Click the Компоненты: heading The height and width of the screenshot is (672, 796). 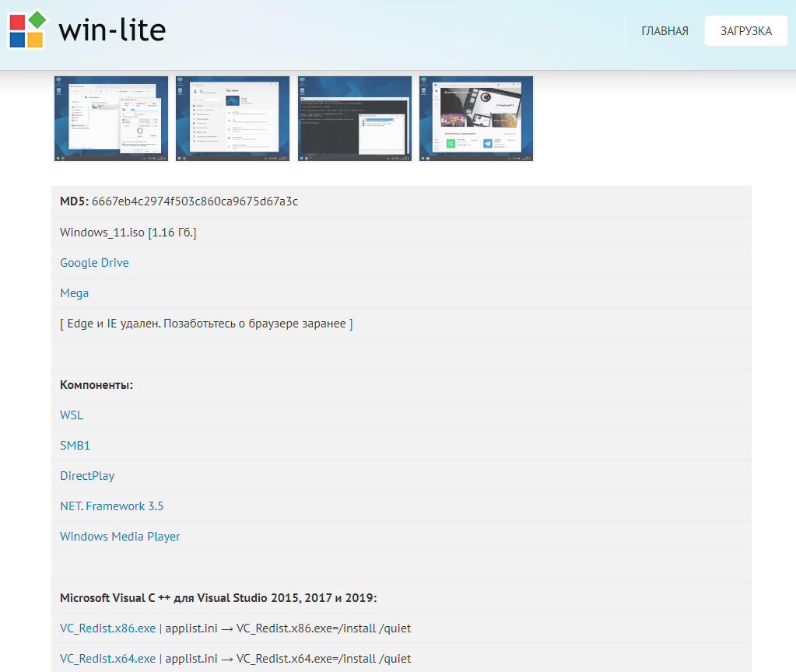(96, 385)
